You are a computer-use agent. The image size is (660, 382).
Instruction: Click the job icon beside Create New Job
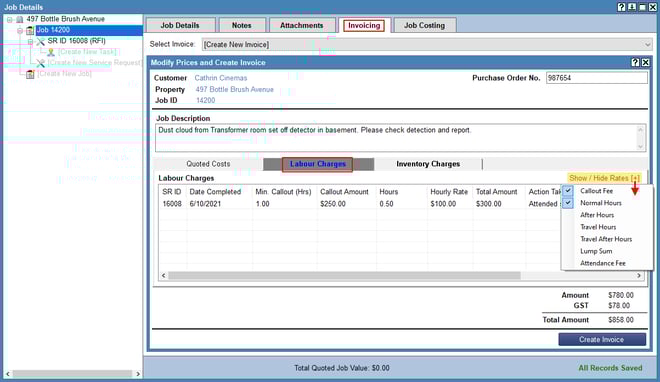coord(30,74)
